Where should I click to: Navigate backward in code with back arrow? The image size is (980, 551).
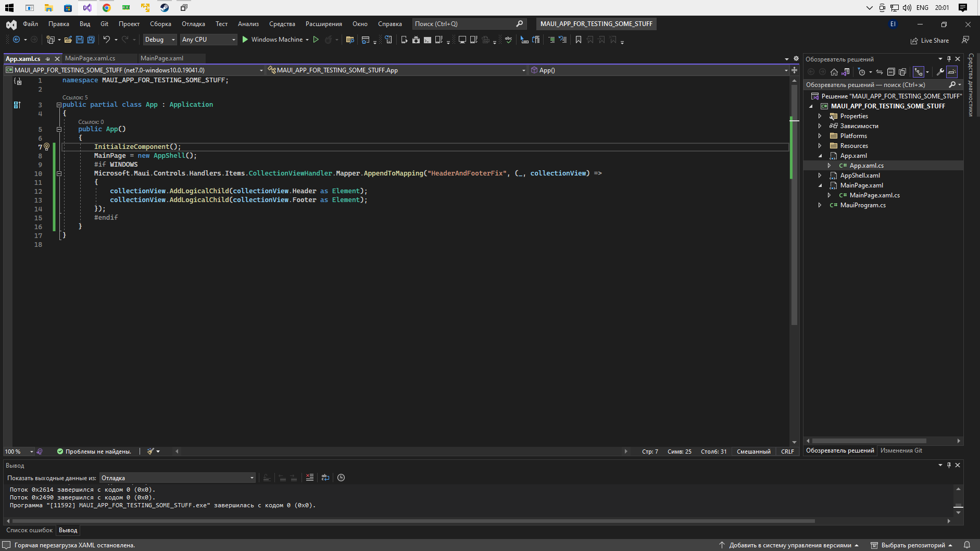16,40
